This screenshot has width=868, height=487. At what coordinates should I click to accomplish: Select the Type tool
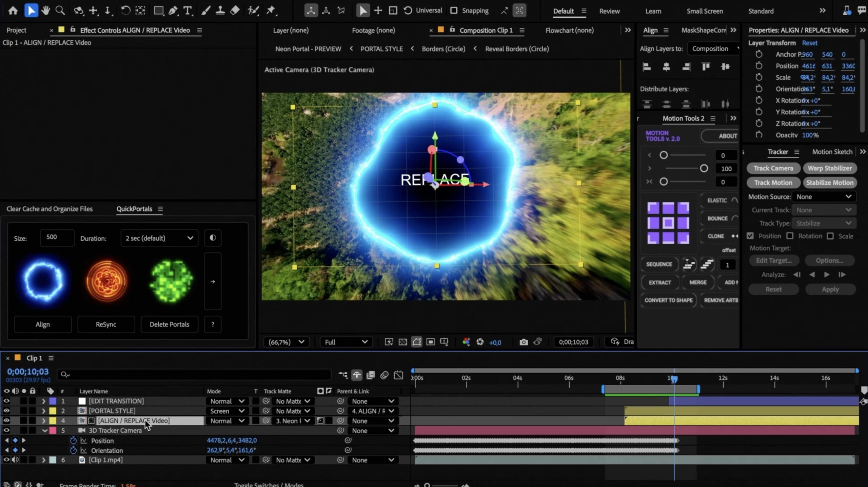[x=188, y=11]
